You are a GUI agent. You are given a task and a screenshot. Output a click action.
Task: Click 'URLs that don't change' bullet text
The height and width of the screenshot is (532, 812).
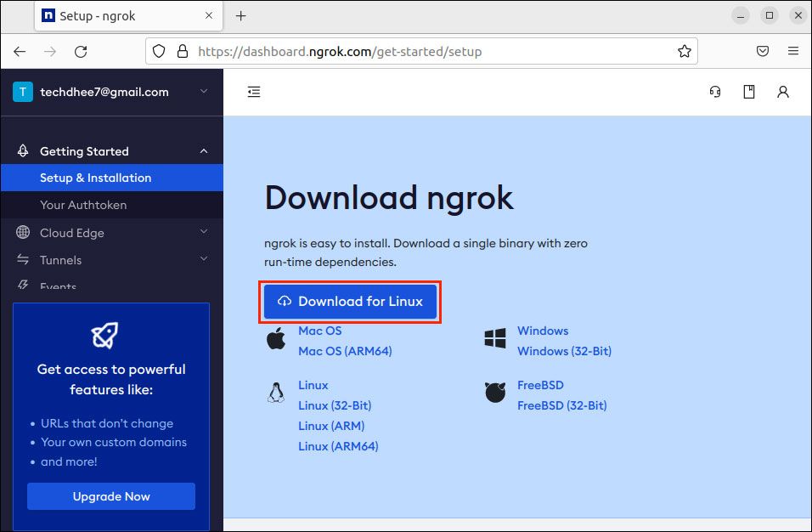tap(107, 423)
